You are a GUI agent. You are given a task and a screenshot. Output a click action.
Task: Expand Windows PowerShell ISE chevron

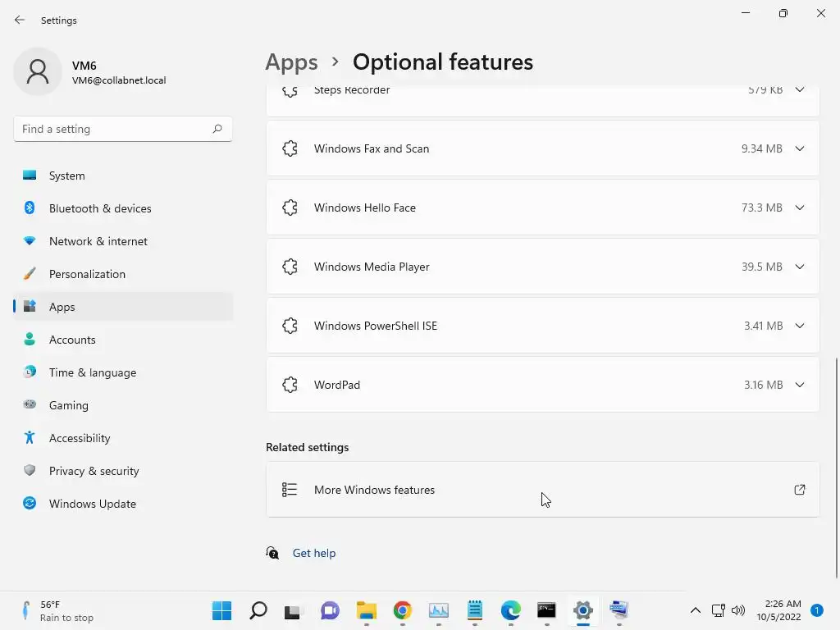pos(799,325)
